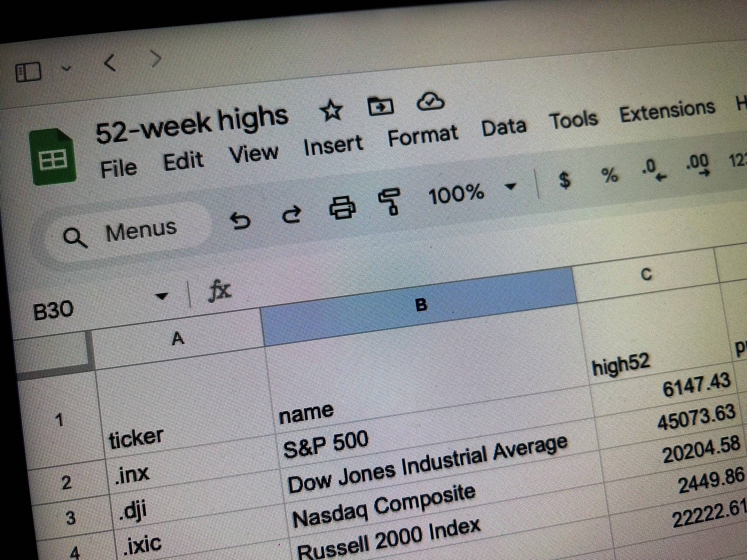
Task: Open dropdown arrow beside sidebar icon
Action: click(x=67, y=68)
